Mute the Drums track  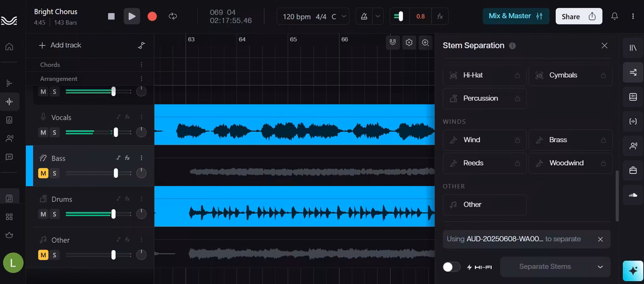pyautogui.click(x=43, y=214)
